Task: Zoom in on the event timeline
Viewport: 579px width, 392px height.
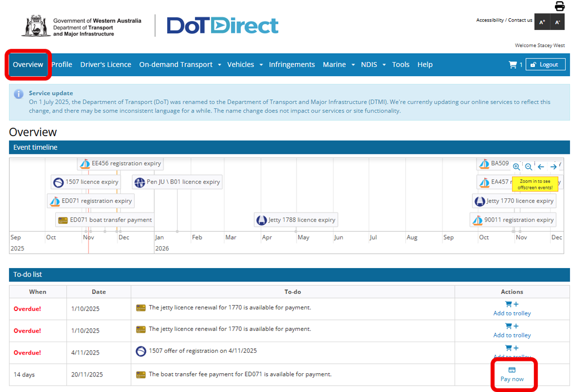Action: pos(516,167)
